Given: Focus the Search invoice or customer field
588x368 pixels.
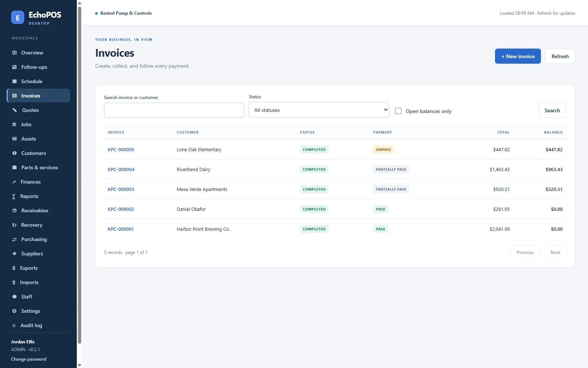Looking at the screenshot, I should pyautogui.click(x=174, y=110).
